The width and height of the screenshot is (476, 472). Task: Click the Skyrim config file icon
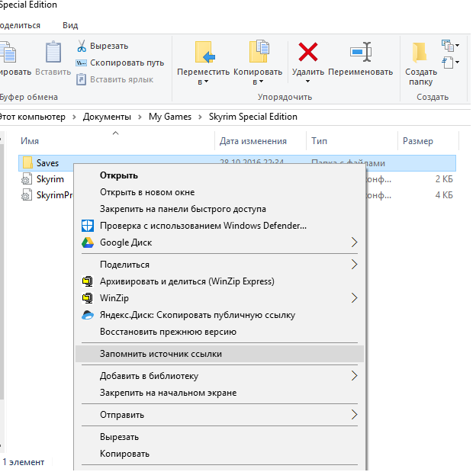pyautogui.click(x=27, y=178)
